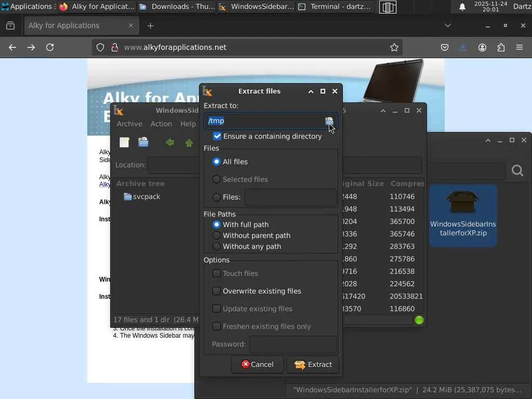Viewport: 532px width, 399px height.
Task: Click the Extract button
Action: (313, 365)
